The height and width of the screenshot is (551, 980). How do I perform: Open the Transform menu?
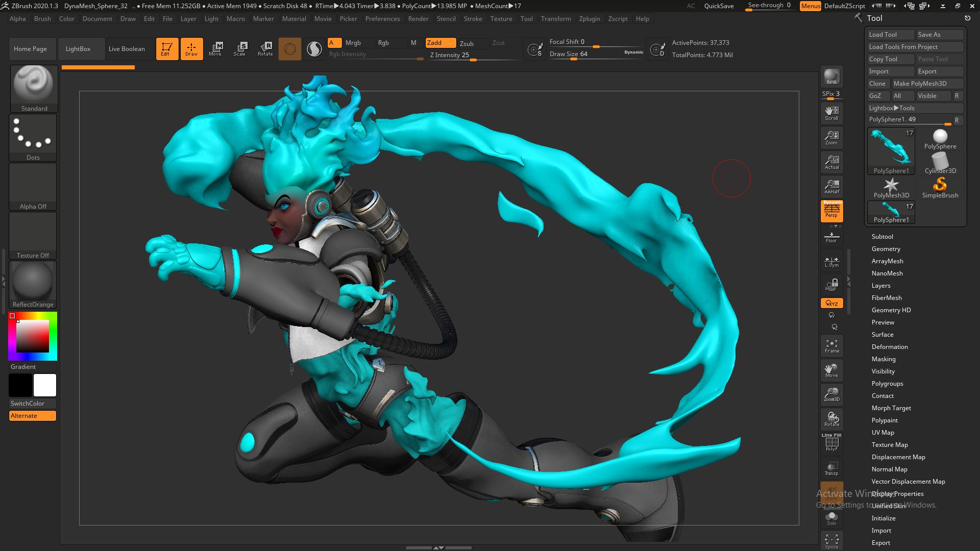556,19
